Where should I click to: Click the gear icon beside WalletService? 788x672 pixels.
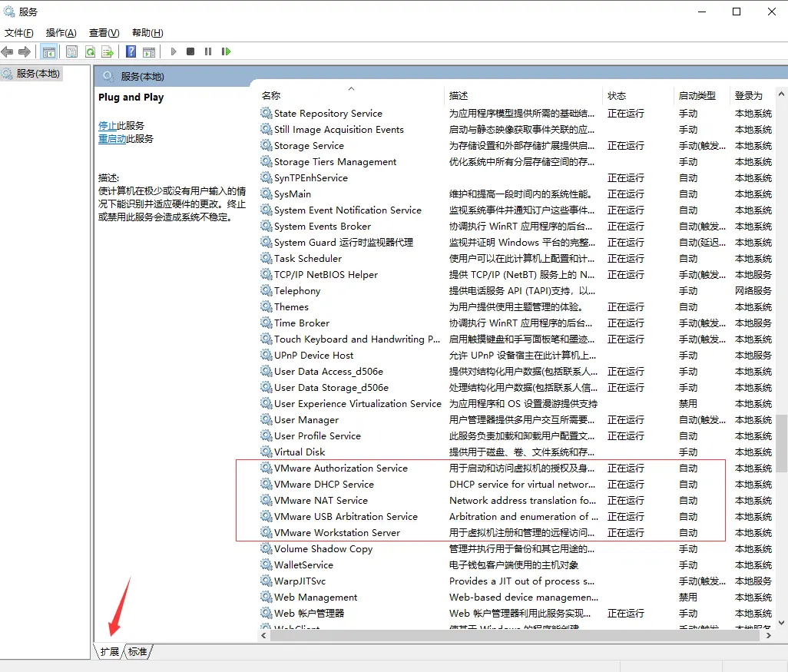click(267, 564)
